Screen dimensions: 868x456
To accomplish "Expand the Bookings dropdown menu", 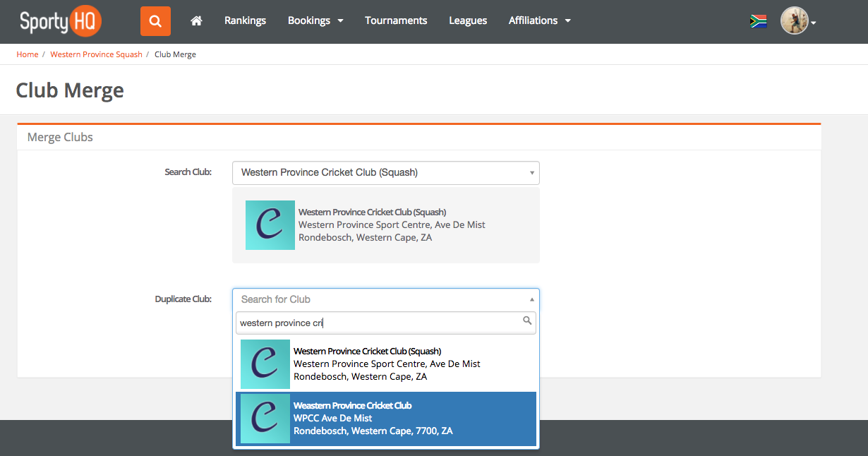I will (x=315, y=20).
